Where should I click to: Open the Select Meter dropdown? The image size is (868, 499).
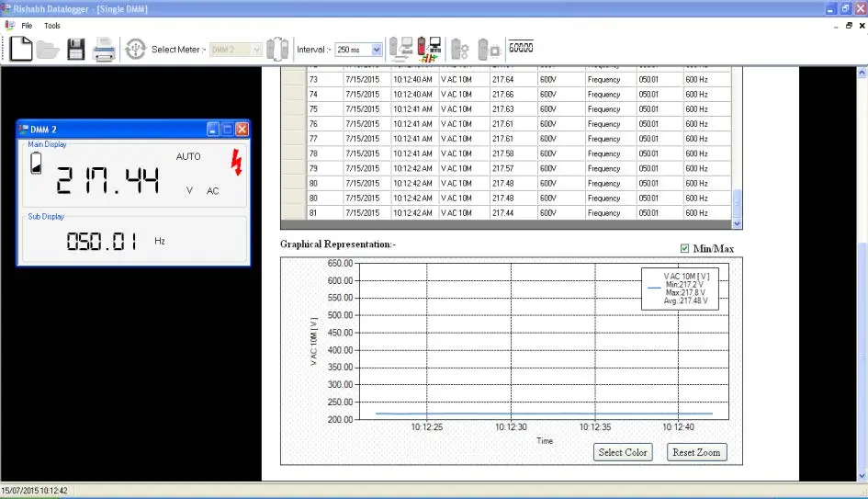pos(256,50)
